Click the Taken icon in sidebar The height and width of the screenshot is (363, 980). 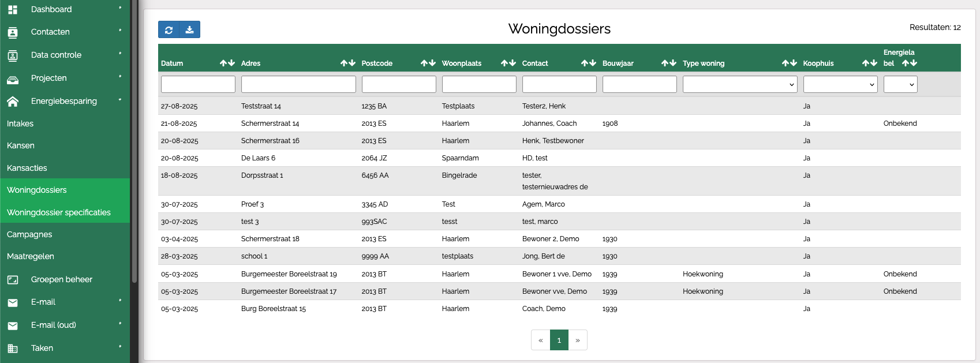pos(13,349)
